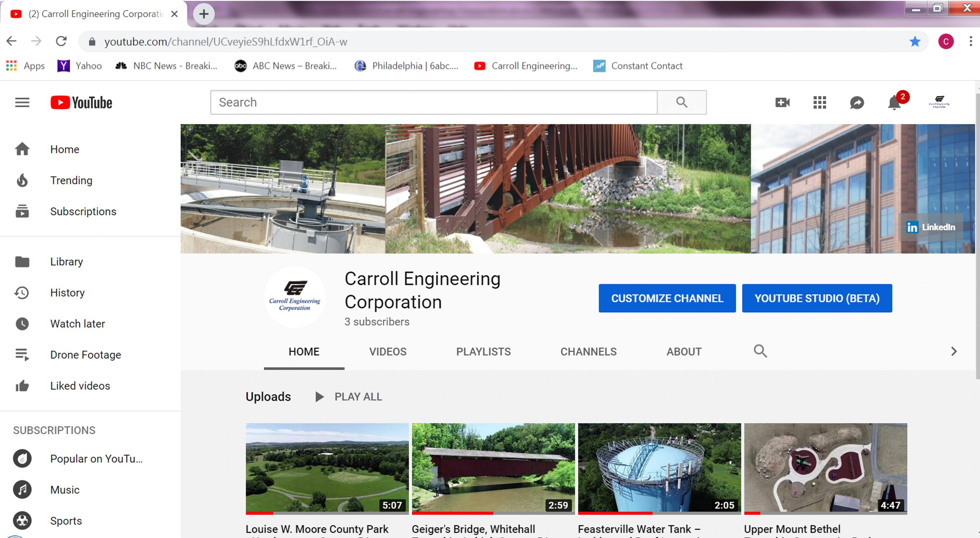This screenshot has width=980, height=538.
Task: Click the YouTube logo
Action: [x=81, y=102]
